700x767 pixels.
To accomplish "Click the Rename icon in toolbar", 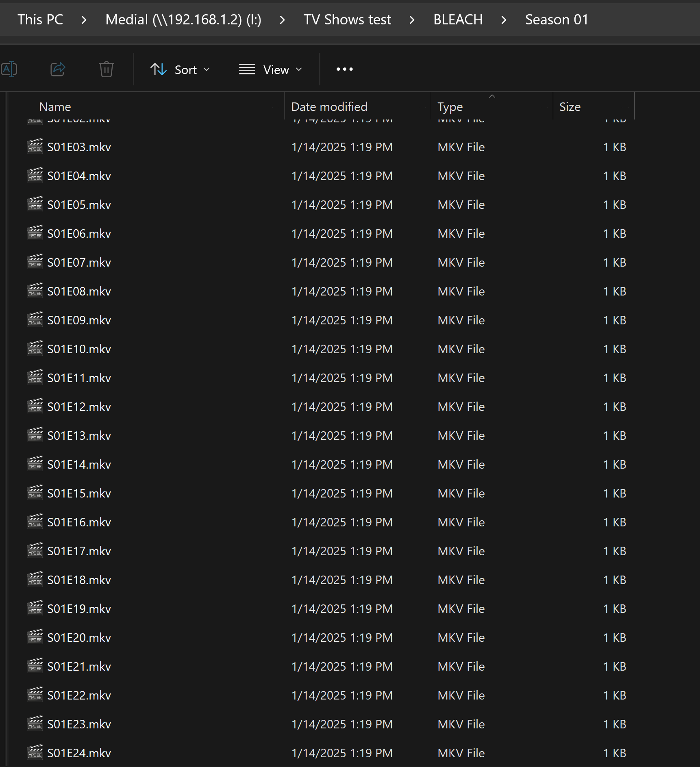I will point(9,69).
